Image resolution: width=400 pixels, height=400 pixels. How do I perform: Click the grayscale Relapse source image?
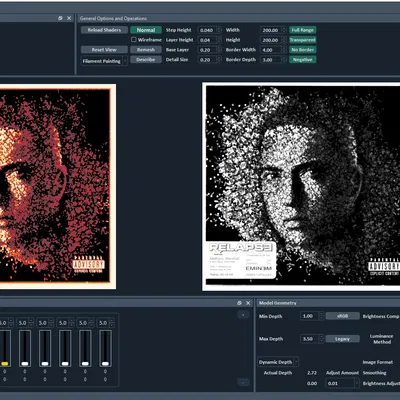tap(301, 186)
